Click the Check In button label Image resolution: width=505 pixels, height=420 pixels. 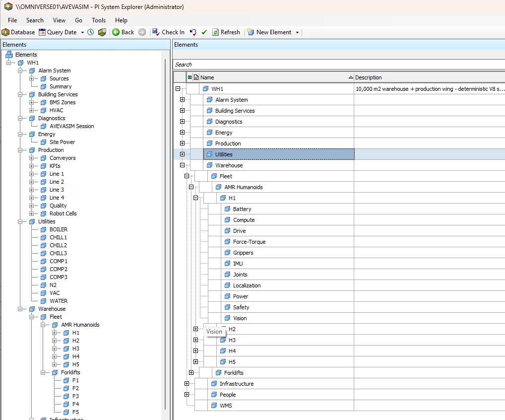(173, 32)
